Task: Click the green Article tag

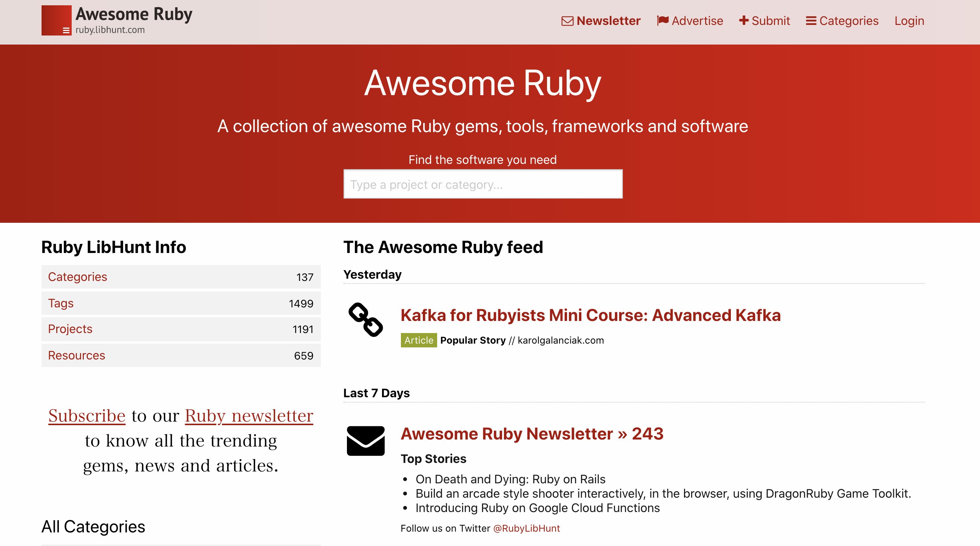Action: pyautogui.click(x=419, y=340)
